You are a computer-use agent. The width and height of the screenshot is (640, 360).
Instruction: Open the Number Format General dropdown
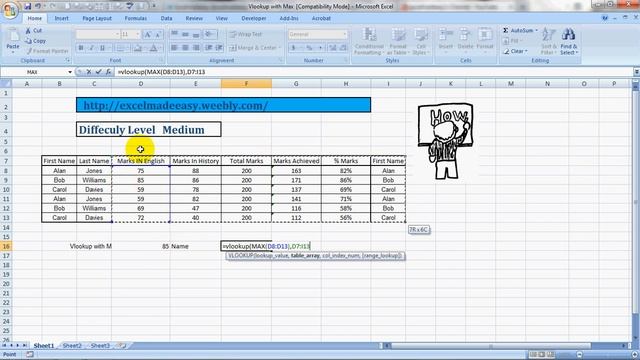point(345,35)
